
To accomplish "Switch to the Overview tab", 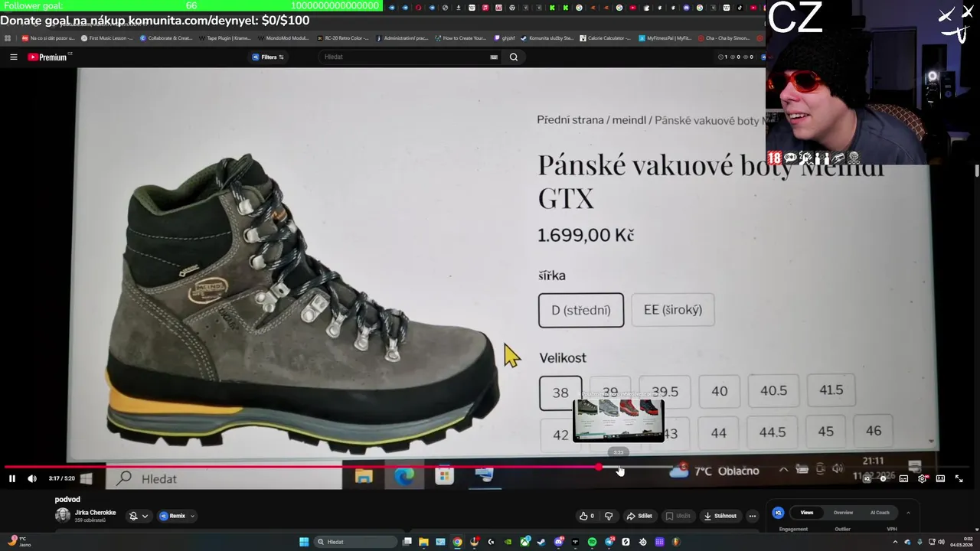I will [x=843, y=513].
